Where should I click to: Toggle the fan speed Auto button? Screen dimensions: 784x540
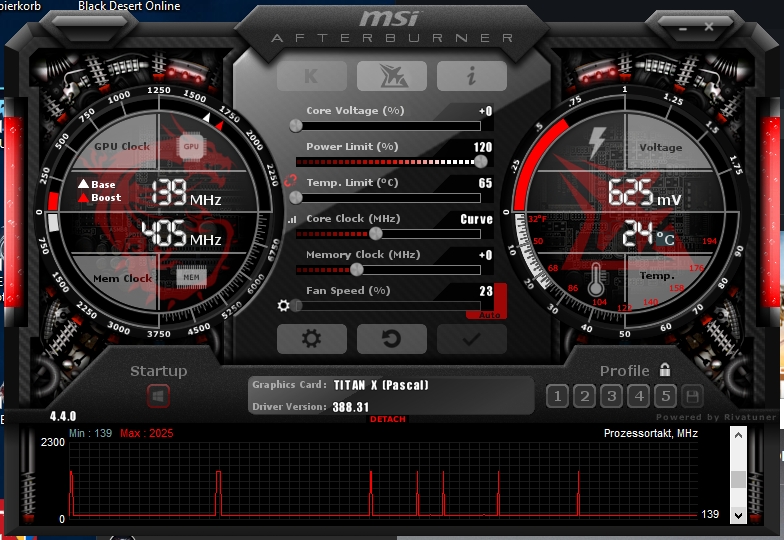pos(489,315)
